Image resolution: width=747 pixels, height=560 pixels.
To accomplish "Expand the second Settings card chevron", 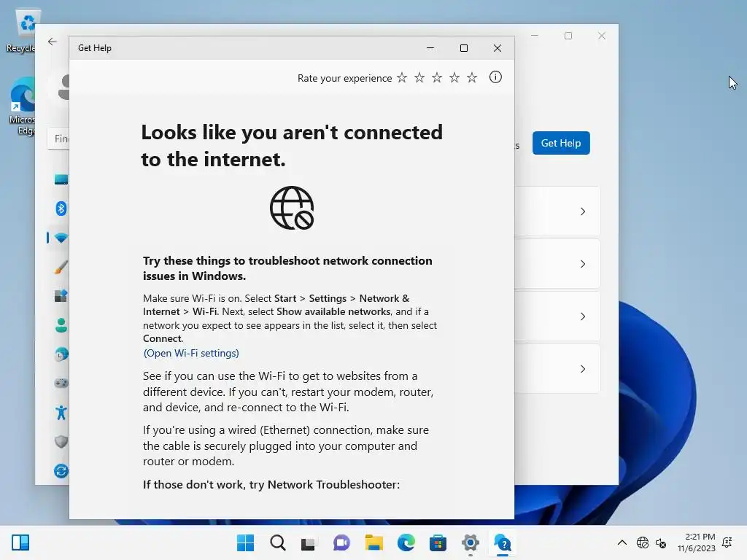I will (x=583, y=264).
